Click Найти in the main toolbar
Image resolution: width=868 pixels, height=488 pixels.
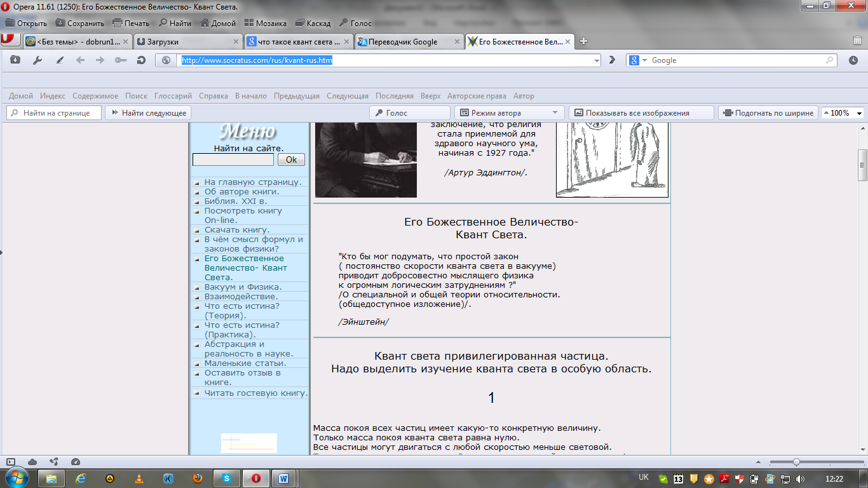click(x=175, y=23)
